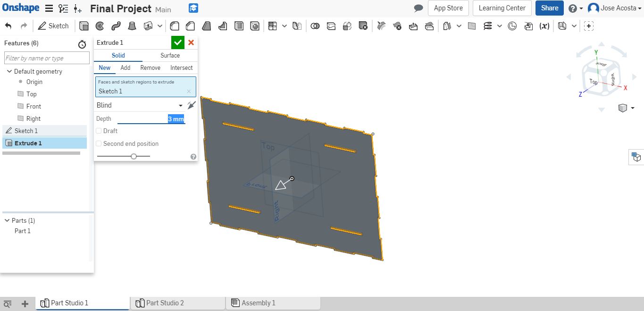Switch to the Solid tab
Screen dimensions: 644x311
(x=118, y=55)
